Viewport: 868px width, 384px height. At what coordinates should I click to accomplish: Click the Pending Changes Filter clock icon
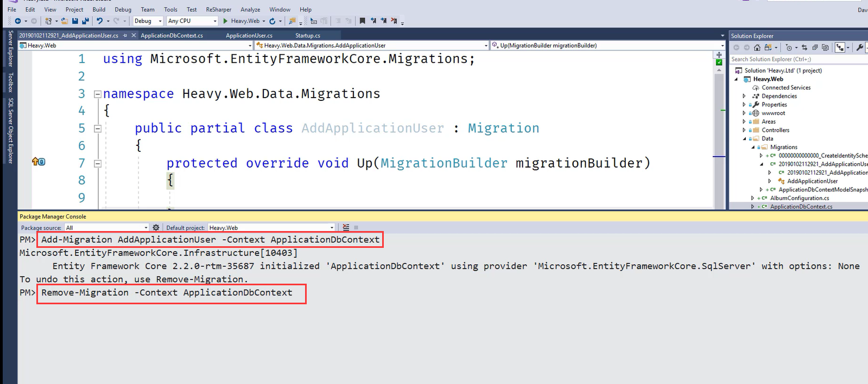pyautogui.click(x=789, y=48)
